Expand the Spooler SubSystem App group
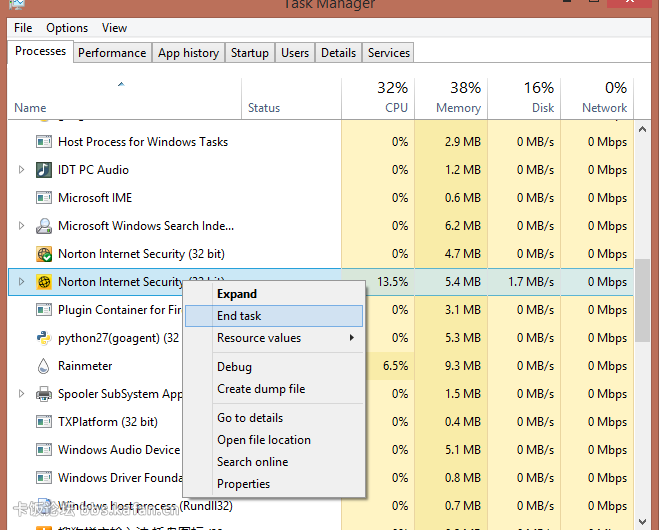This screenshot has height=530, width=659. click(21, 394)
